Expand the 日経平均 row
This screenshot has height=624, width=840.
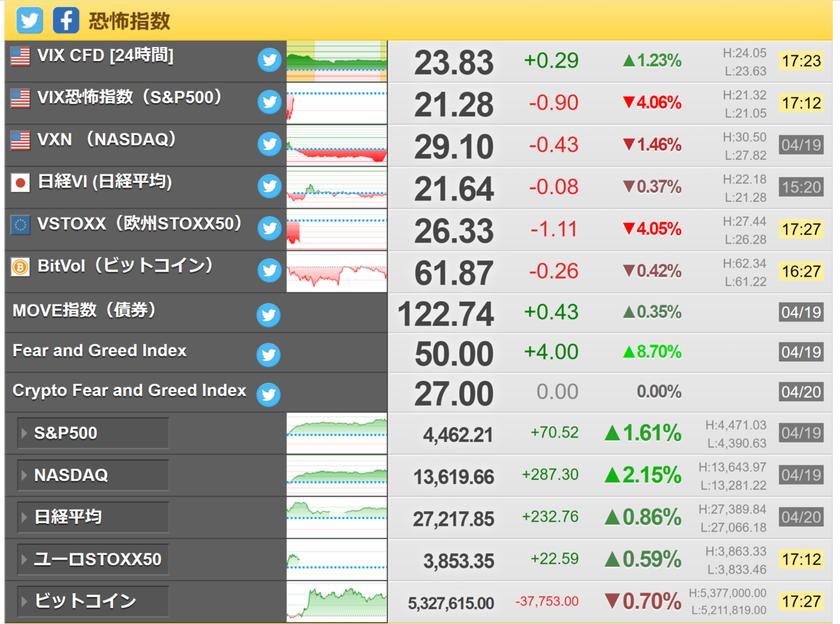pyautogui.click(x=93, y=518)
